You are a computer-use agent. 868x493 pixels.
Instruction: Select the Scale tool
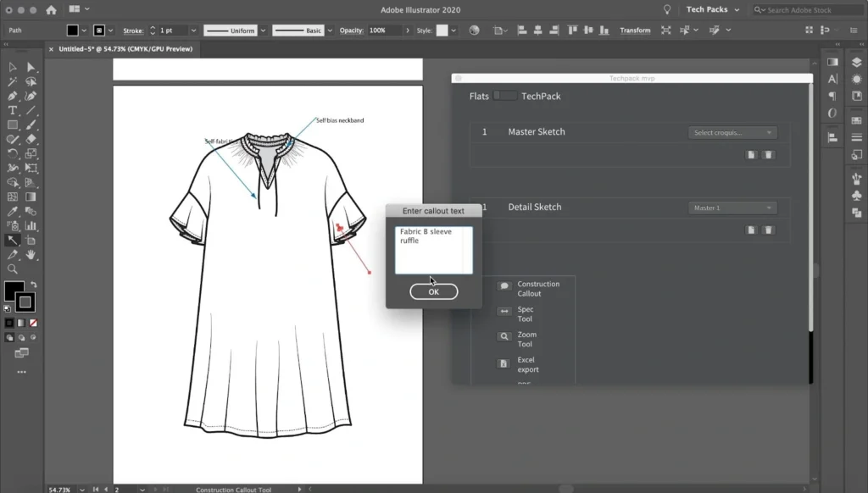tap(31, 154)
